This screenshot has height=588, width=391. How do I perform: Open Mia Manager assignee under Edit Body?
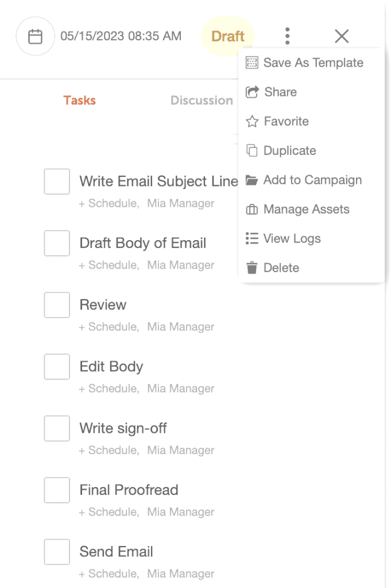pyautogui.click(x=181, y=388)
